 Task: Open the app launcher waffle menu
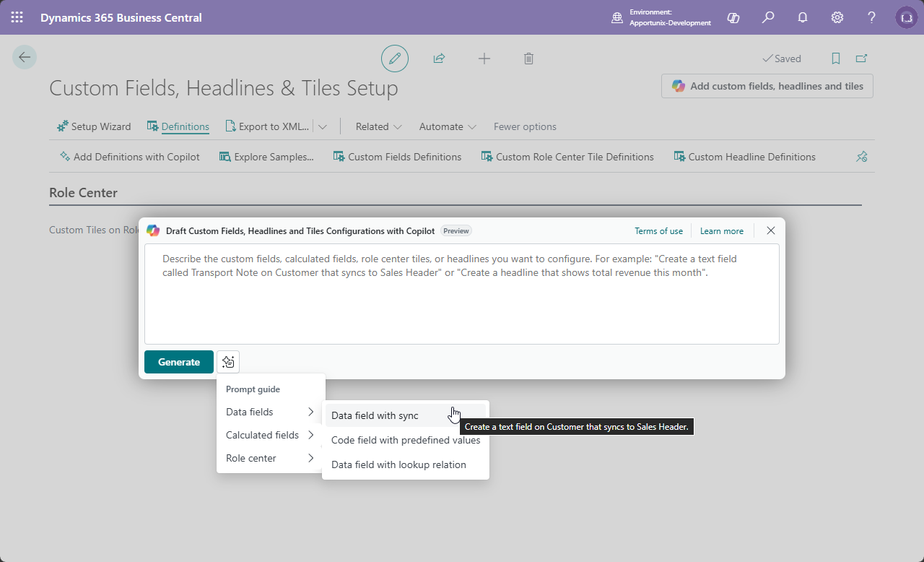tap(17, 17)
